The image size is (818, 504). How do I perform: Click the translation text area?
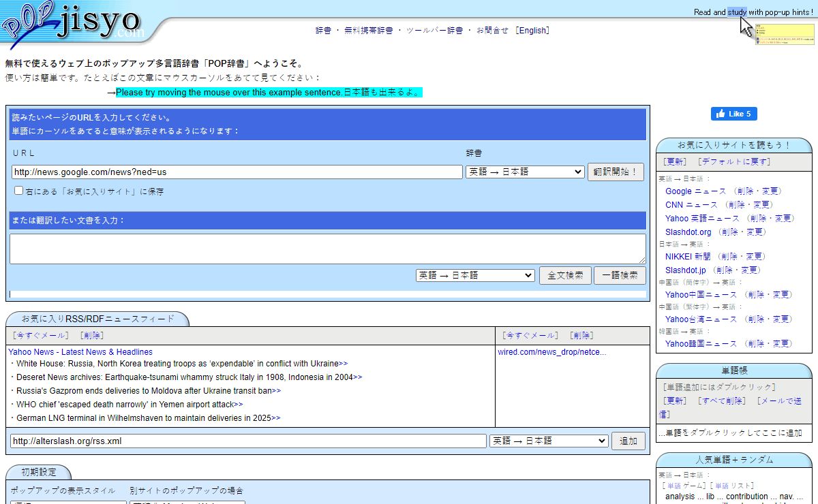[327, 249]
